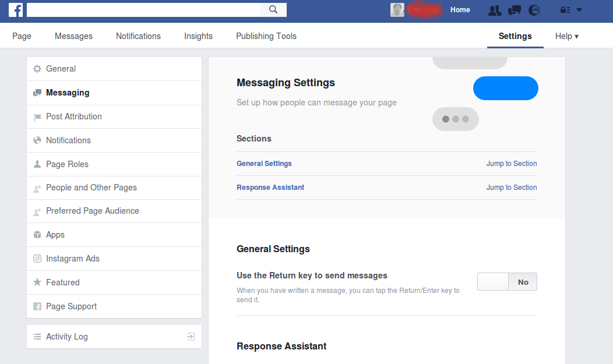Open the friend requests icon
613x364 pixels.
[x=495, y=10]
